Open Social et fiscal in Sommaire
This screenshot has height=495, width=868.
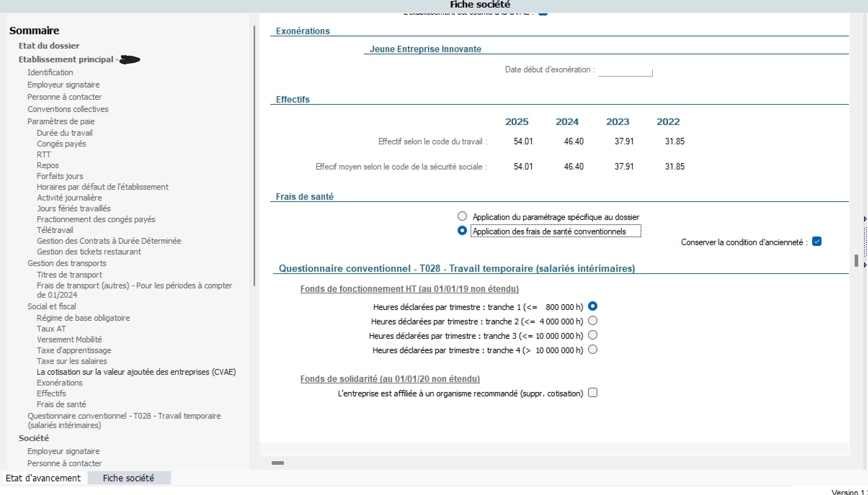coord(52,306)
